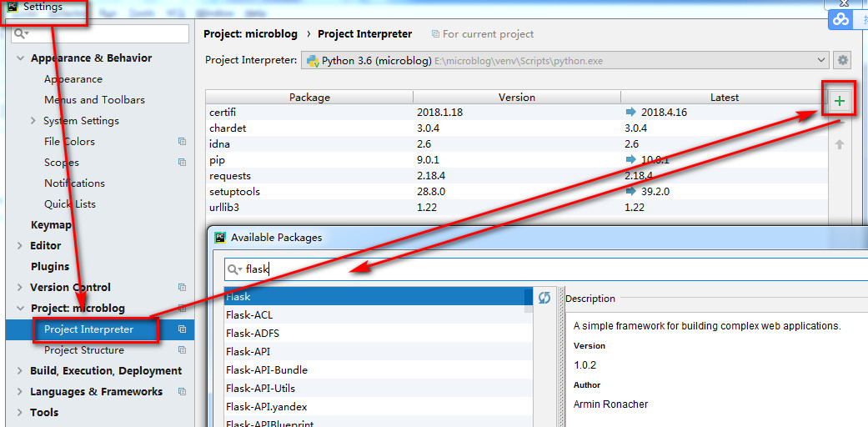Click the copy icon next to Scopes
The width and height of the screenshot is (868, 427).
(182, 163)
